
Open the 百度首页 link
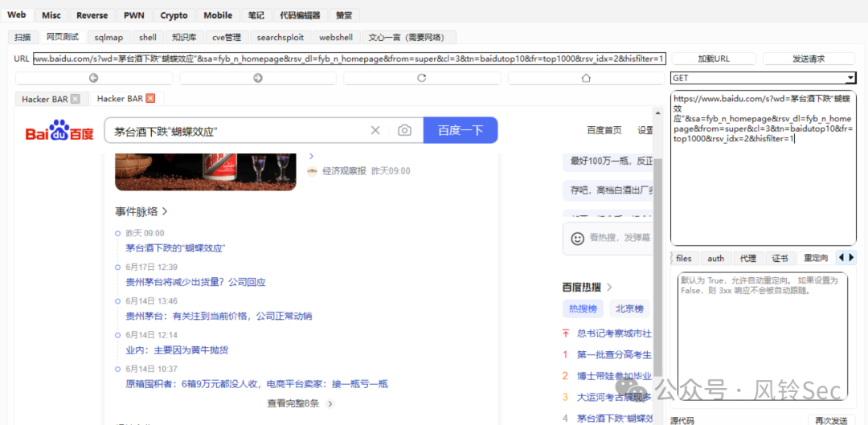pos(604,131)
